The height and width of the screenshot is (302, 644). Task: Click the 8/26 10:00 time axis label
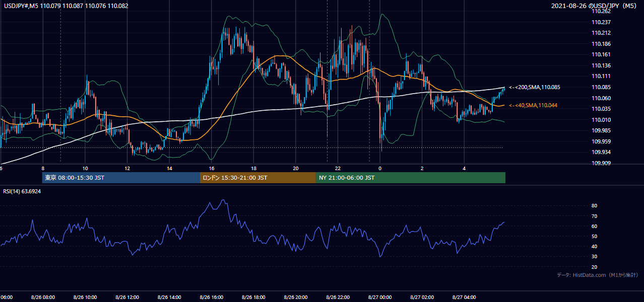85,297
